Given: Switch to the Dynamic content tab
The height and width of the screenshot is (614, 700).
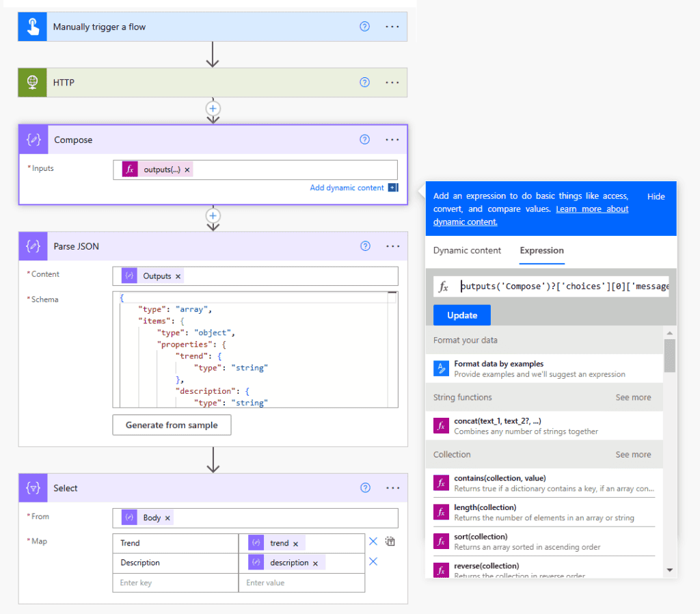Looking at the screenshot, I should pyautogui.click(x=467, y=250).
